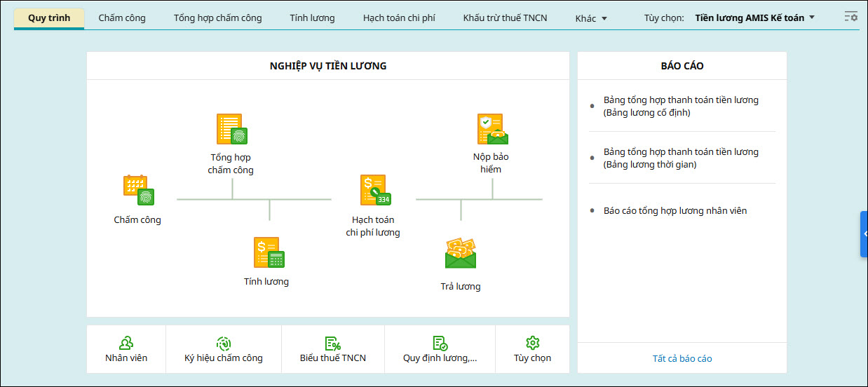868x387 pixels.
Task: Expand the Khác dropdown menu
Action: coord(591,18)
